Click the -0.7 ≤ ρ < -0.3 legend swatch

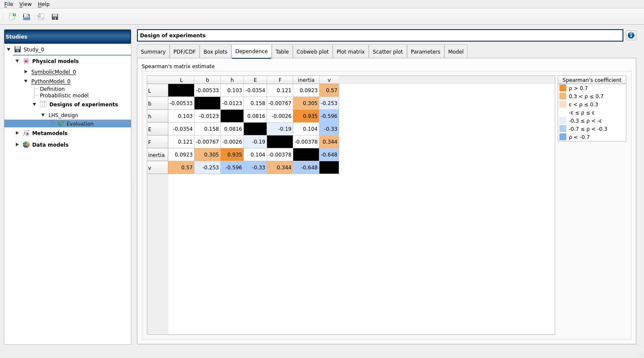pyautogui.click(x=563, y=129)
